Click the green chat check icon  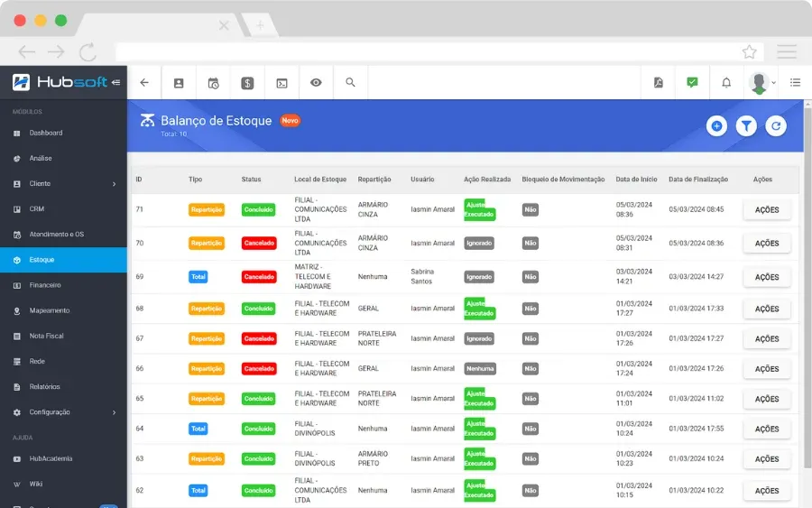point(692,82)
